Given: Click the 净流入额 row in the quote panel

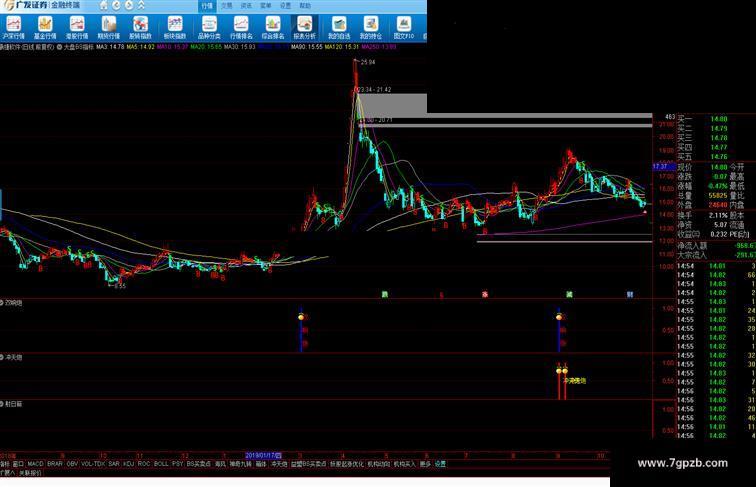Looking at the screenshot, I should pos(716,245).
